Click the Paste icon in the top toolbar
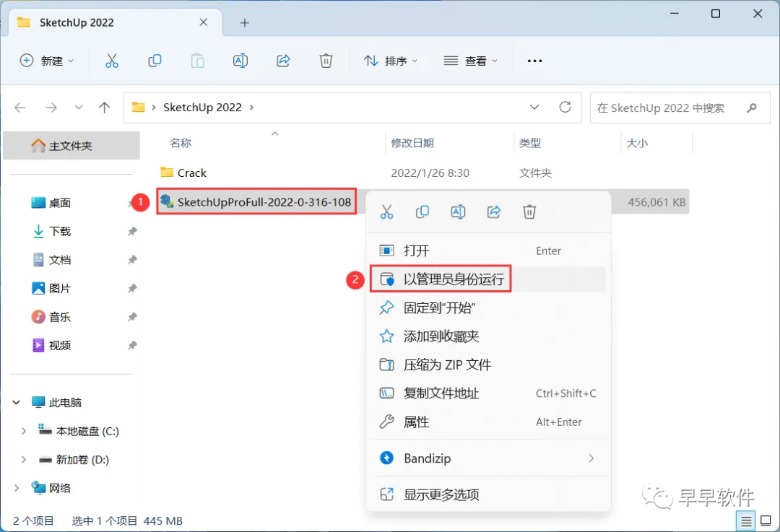Screen dimensions: 780x532 (197, 61)
